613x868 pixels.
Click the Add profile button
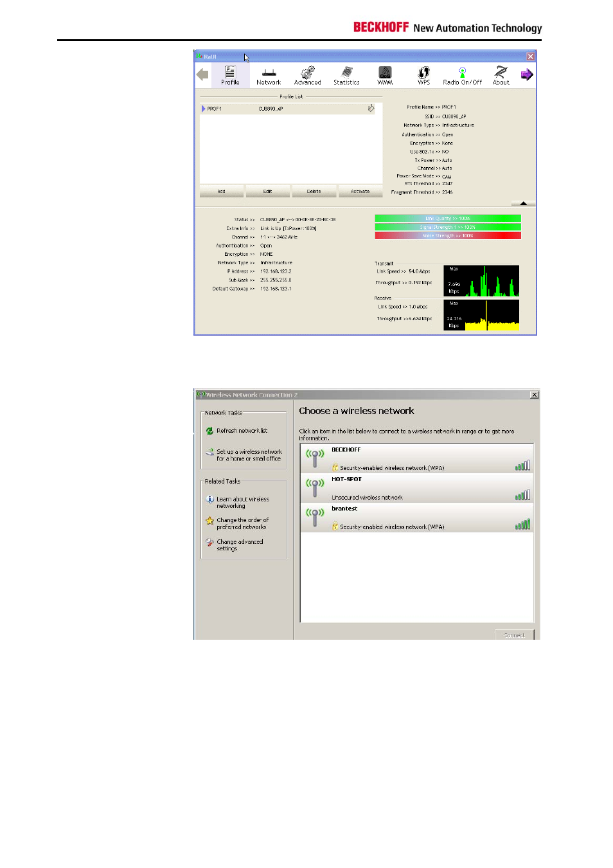pos(221,191)
